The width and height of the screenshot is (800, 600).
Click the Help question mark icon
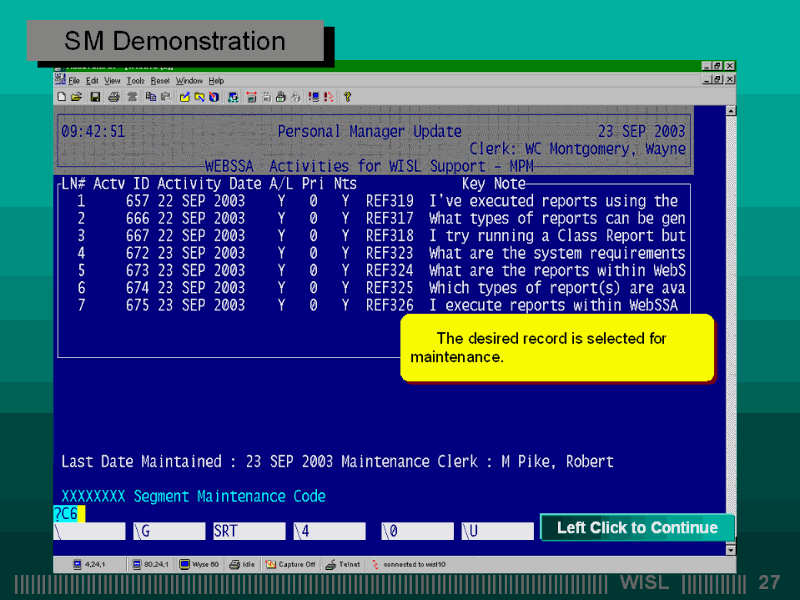point(347,97)
